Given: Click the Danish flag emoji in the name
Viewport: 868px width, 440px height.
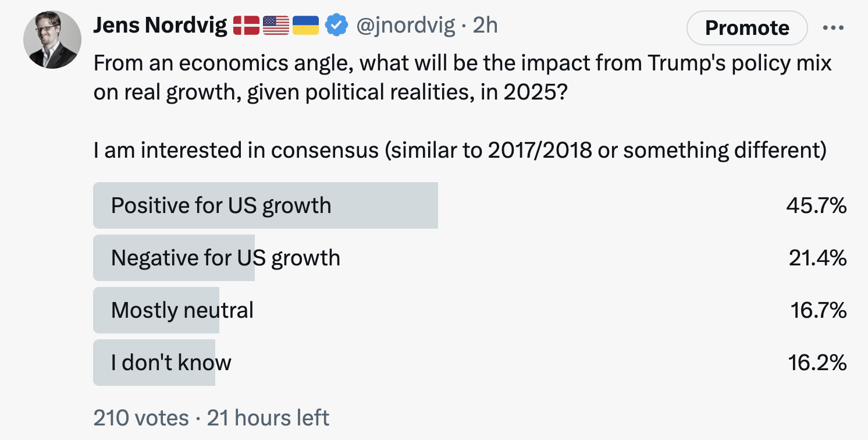Looking at the screenshot, I should [x=247, y=25].
